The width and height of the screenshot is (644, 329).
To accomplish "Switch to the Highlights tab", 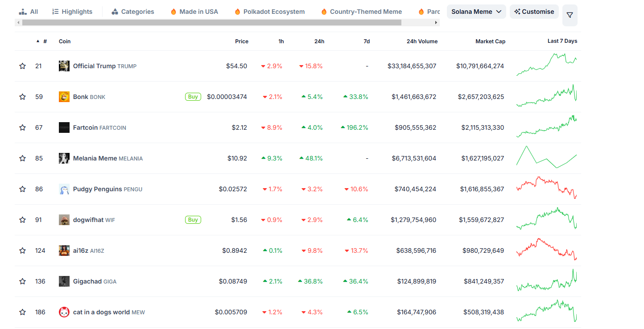I will click(72, 12).
